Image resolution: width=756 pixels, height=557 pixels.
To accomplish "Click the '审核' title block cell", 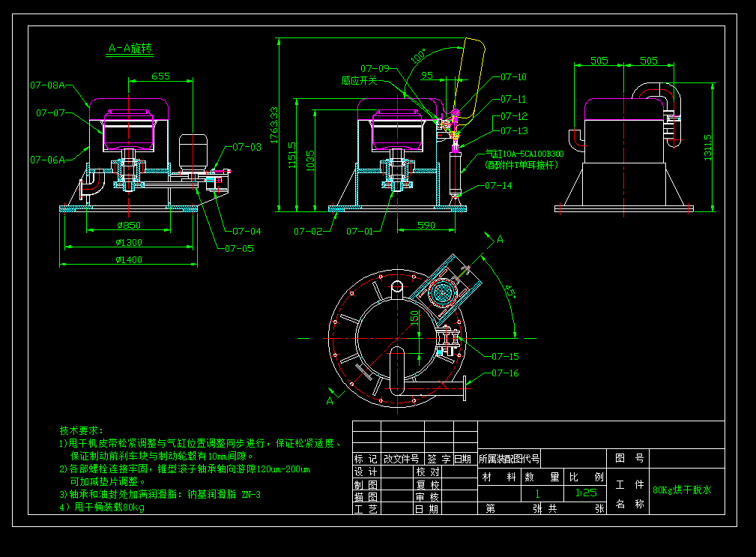I will [x=428, y=497].
